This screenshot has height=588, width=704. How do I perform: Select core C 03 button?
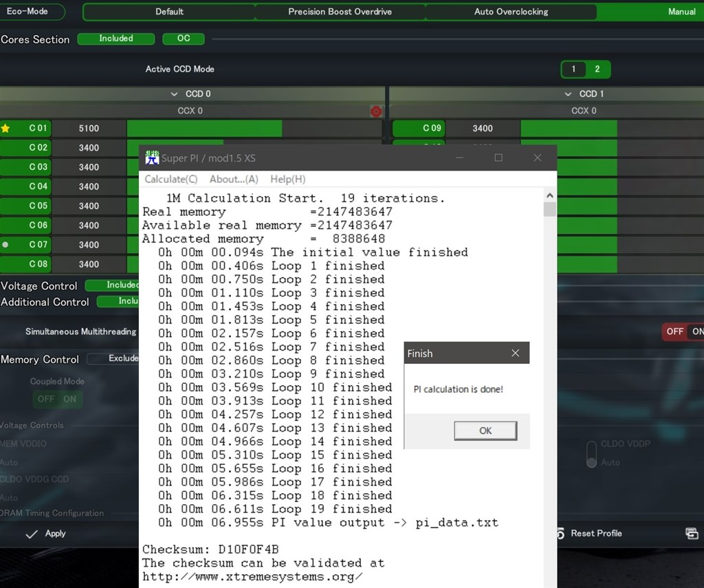pos(25,167)
